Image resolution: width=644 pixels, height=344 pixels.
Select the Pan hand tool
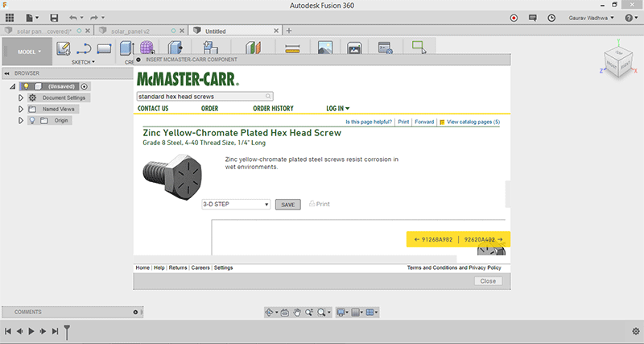pos(297,313)
